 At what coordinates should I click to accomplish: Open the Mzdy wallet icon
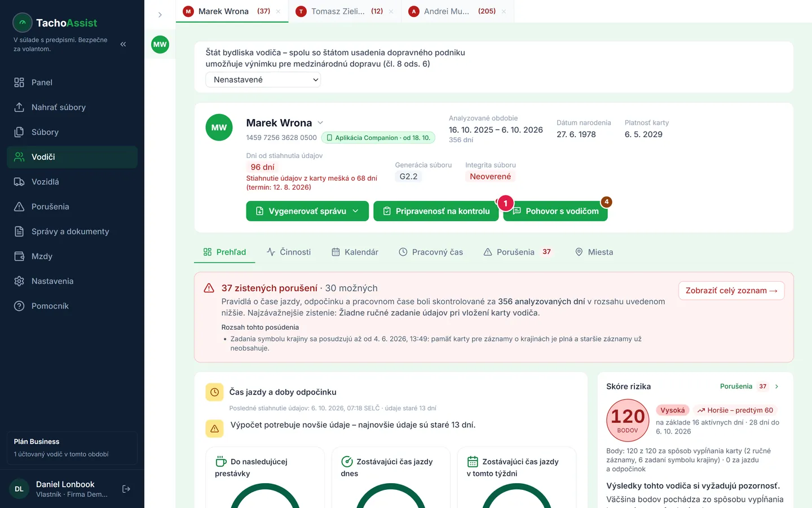(x=19, y=256)
